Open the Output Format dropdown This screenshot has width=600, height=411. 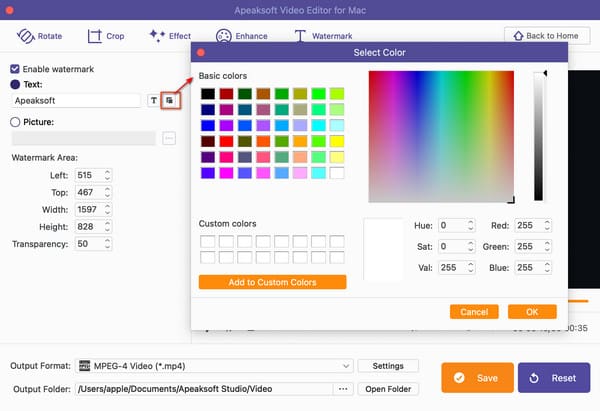point(214,366)
